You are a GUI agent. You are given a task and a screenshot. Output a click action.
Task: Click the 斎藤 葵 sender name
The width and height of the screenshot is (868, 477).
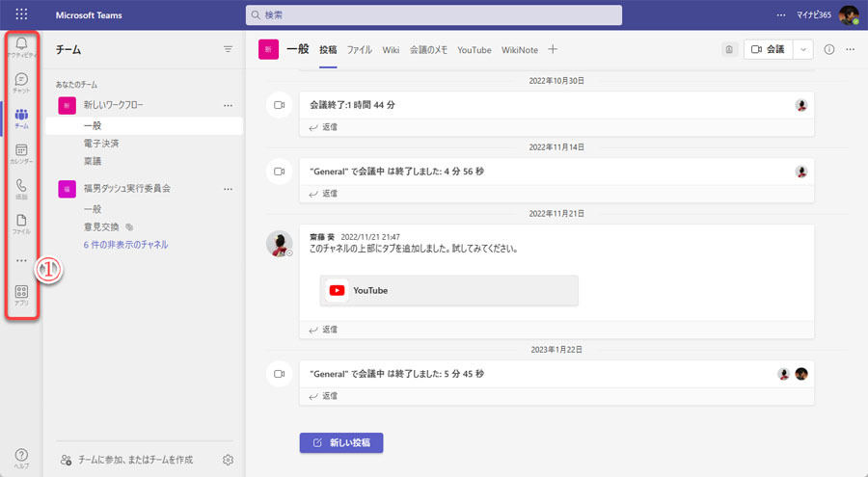pyautogui.click(x=321, y=237)
